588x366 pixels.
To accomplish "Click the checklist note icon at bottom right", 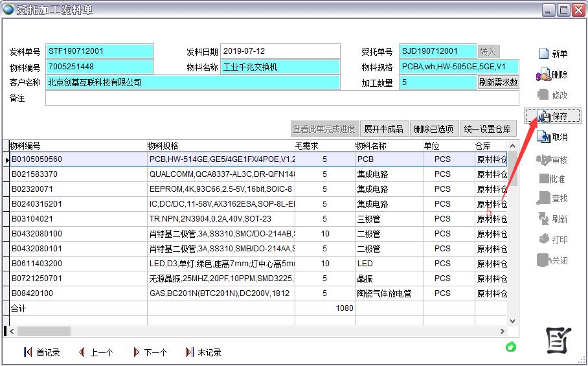I will tap(558, 341).
